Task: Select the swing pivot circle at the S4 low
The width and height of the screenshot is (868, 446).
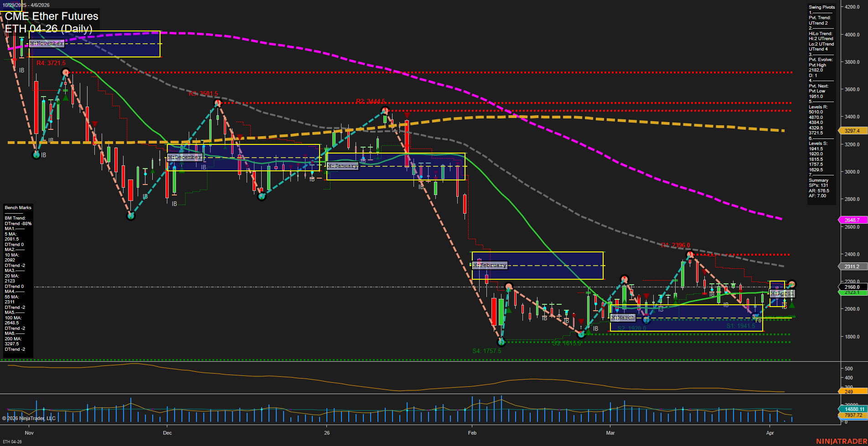Action: 501,343
